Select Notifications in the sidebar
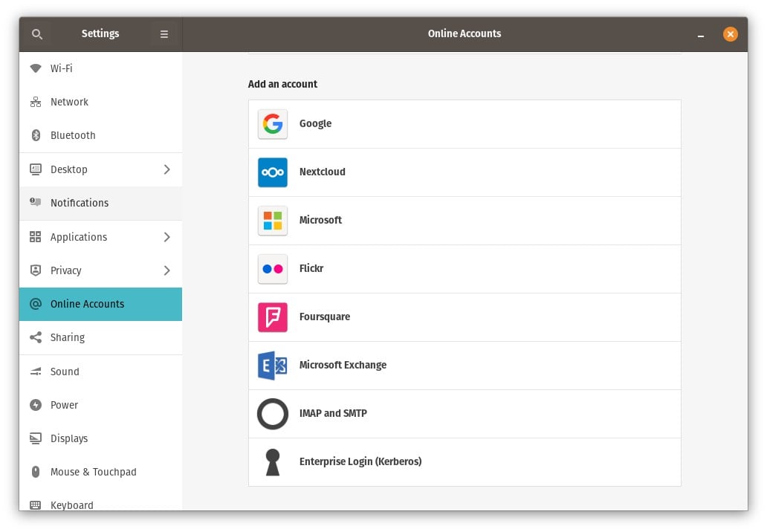767x532 pixels. point(101,203)
